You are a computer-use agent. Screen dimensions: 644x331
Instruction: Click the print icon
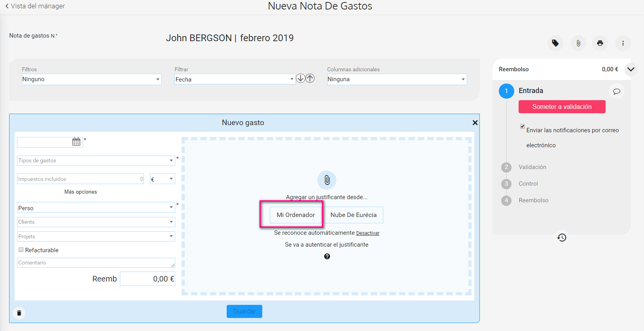pos(600,43)
